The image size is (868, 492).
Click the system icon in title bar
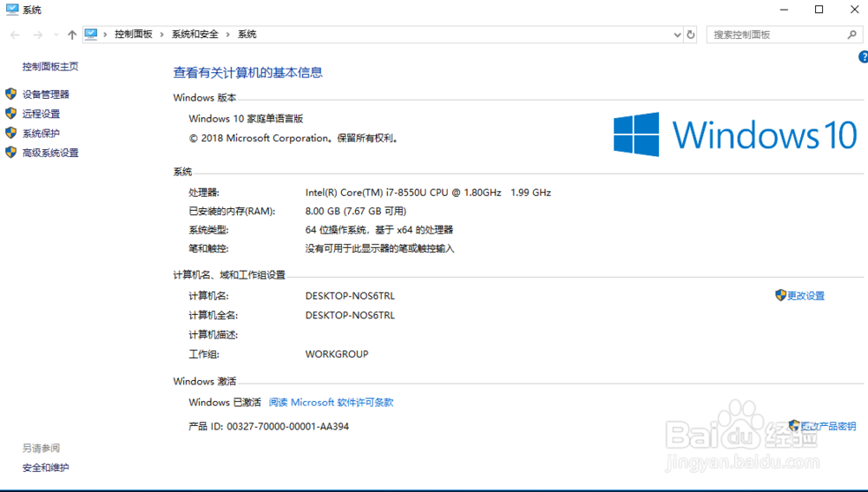click(11, 10)
